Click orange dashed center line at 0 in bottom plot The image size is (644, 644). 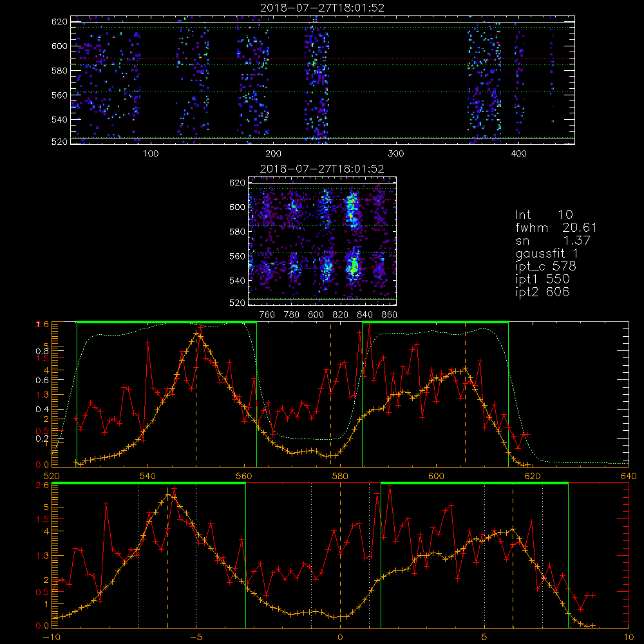click(x=340, y=555)
